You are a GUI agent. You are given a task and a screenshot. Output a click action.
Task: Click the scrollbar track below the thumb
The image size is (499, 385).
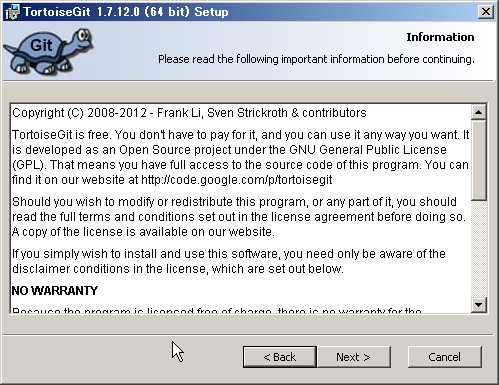coord(479,248)
